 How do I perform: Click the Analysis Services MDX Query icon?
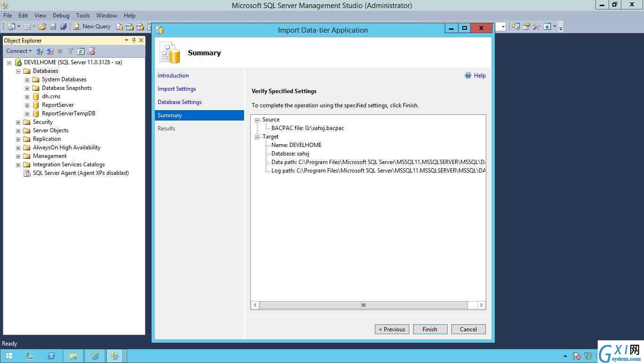click(130, 26)
